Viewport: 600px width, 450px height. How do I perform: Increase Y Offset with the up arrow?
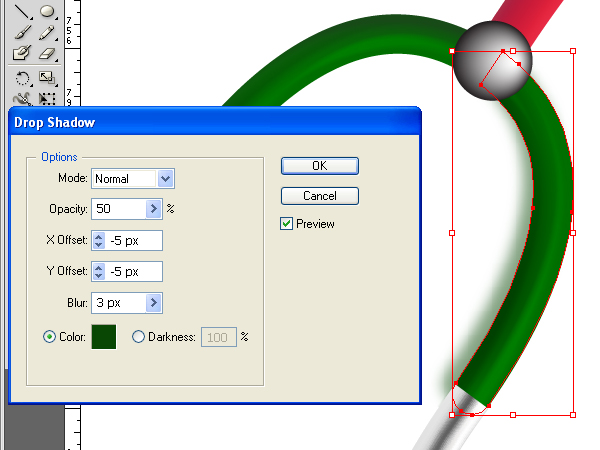coord(99,267)
